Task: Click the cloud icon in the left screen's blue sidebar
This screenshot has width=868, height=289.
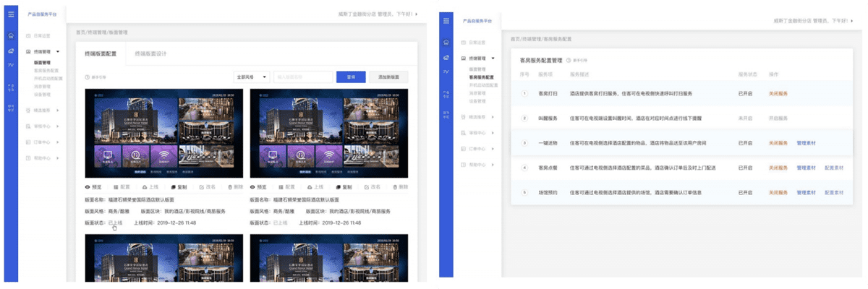Action: click(11, 51)
